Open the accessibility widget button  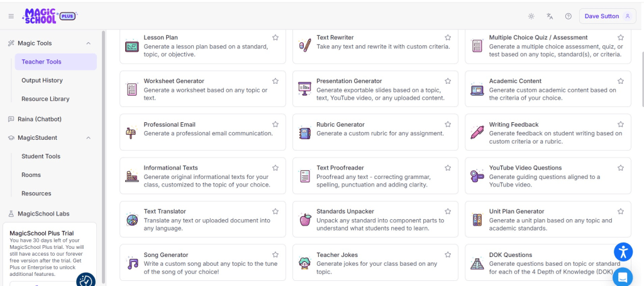pos(623,252)
